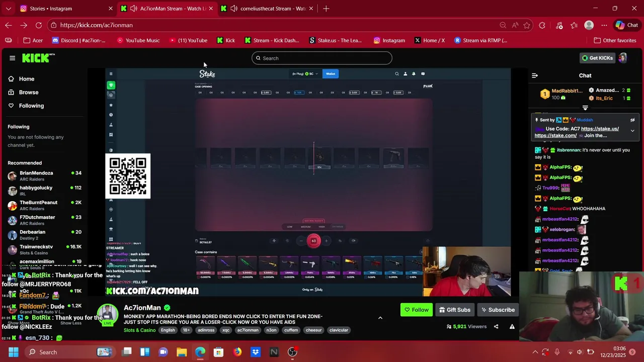
Task: Open the Get KICKs button
Action: [x=597, y=58]
